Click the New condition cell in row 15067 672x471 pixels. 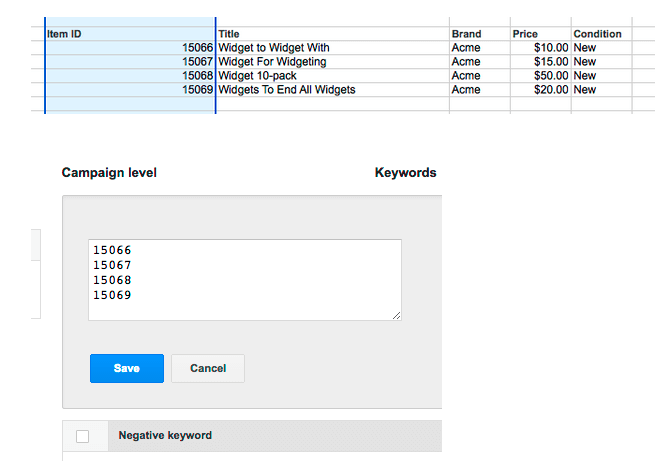click(601, 62)
